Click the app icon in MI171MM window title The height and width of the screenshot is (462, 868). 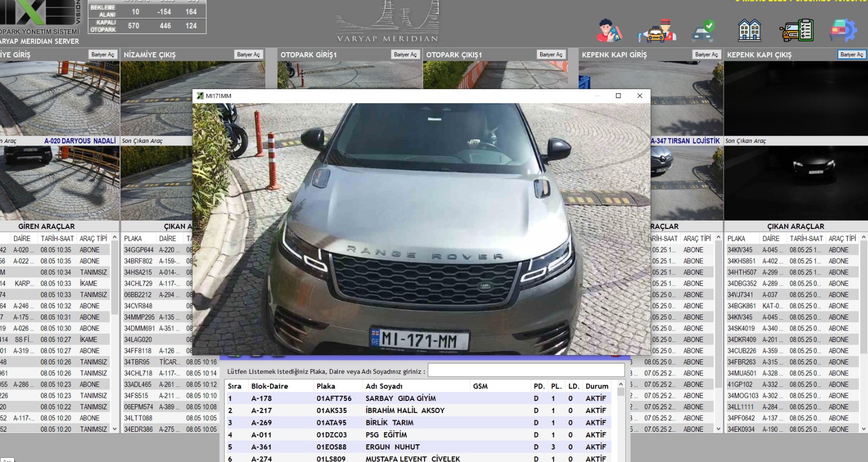pos(200,96)
